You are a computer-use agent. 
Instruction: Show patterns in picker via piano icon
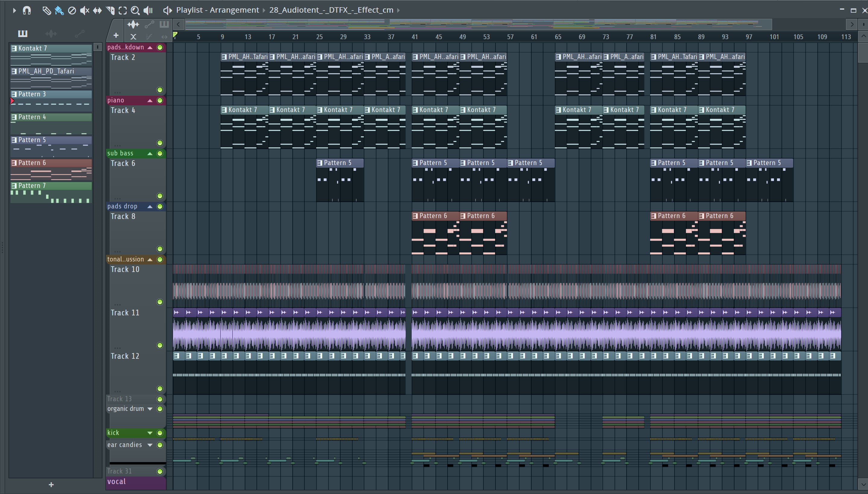click(x=22, y=33)
